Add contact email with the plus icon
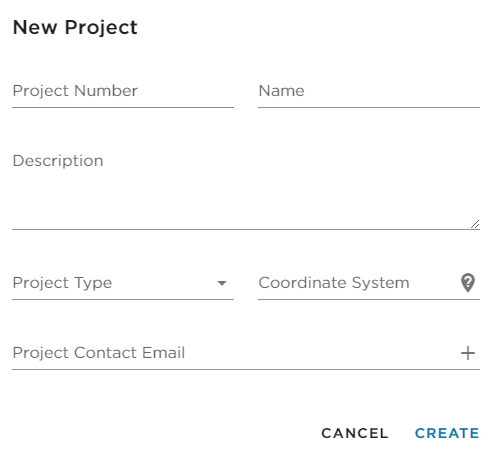The width and height of the screenshot is (490, 449). (x=468, y=353)
